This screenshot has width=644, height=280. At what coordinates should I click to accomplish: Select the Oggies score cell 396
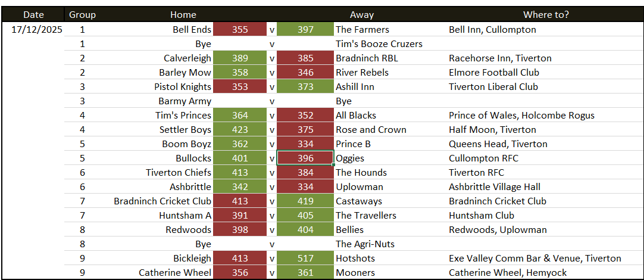pos(305,158)
